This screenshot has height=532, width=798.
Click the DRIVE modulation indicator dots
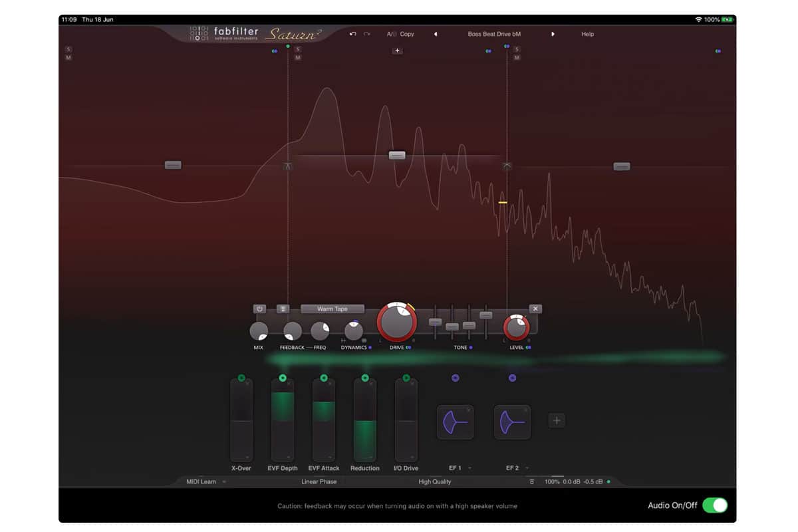(408, 347)
